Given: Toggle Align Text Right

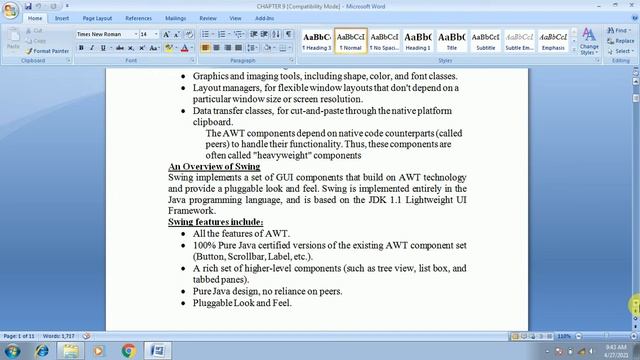Looking at the screenshot, I should coord(227,48).
